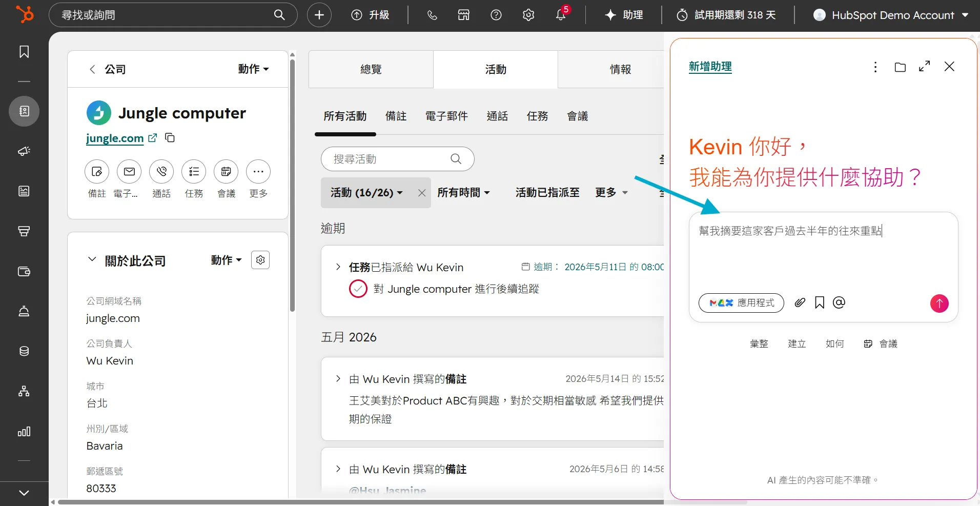Open the reporting bar chart sidebar icon
The image size is (980, 506).
tap(24, 431)
